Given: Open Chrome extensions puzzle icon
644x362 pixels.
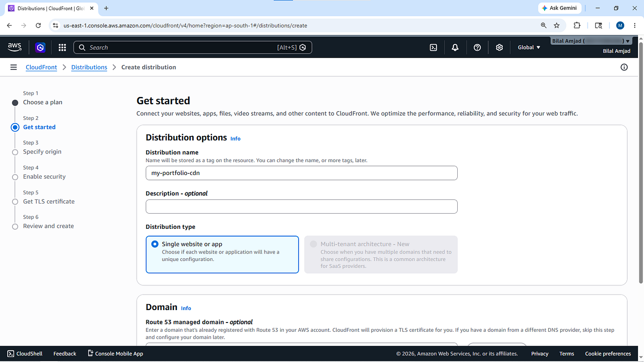Looking at the screenshot, I should click(577, 26).
